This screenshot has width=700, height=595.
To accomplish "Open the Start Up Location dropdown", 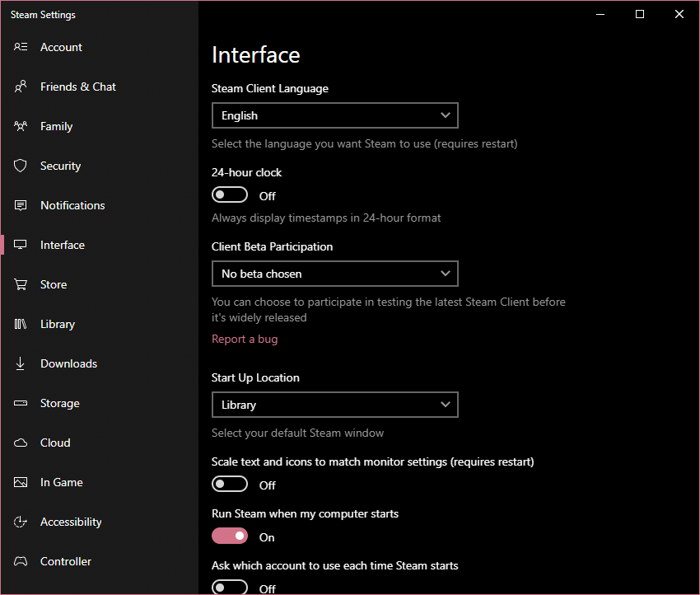I will click(335, 405).
